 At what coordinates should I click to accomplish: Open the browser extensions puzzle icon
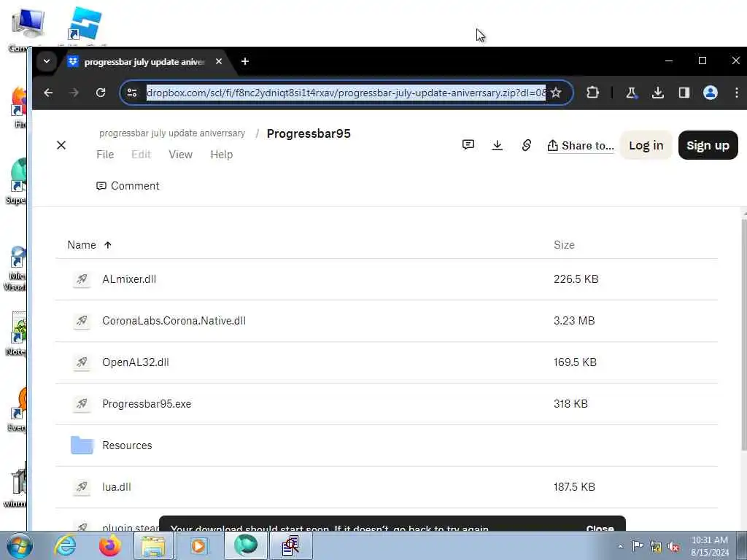tap(592, 93)
